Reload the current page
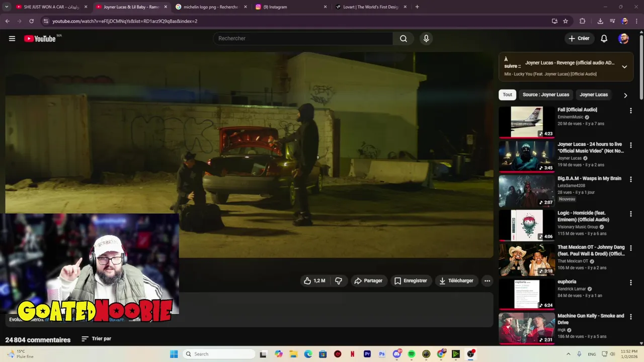644x362 pixels. pyautogui.click(x=31, y=21)
